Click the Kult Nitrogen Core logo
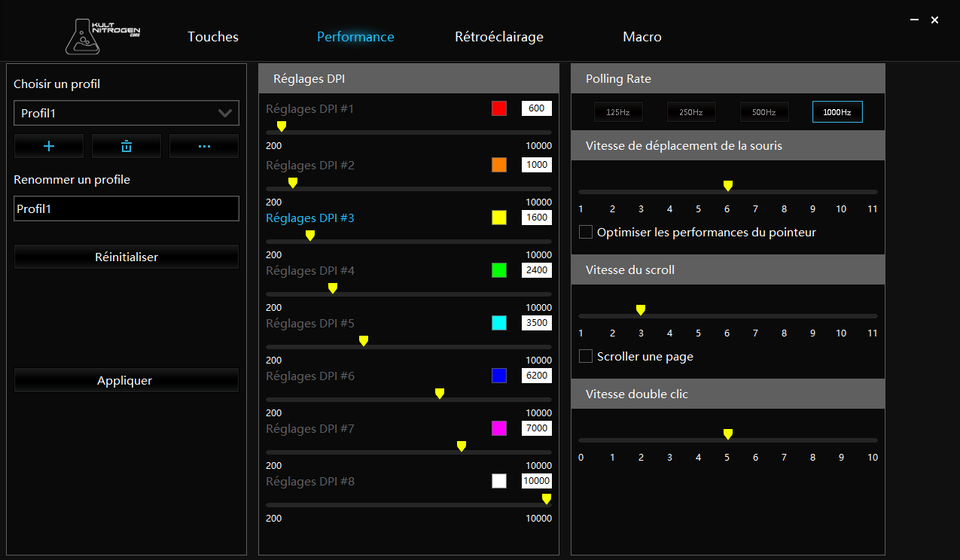This screenshot has width=960, height=560. [103, 36]
